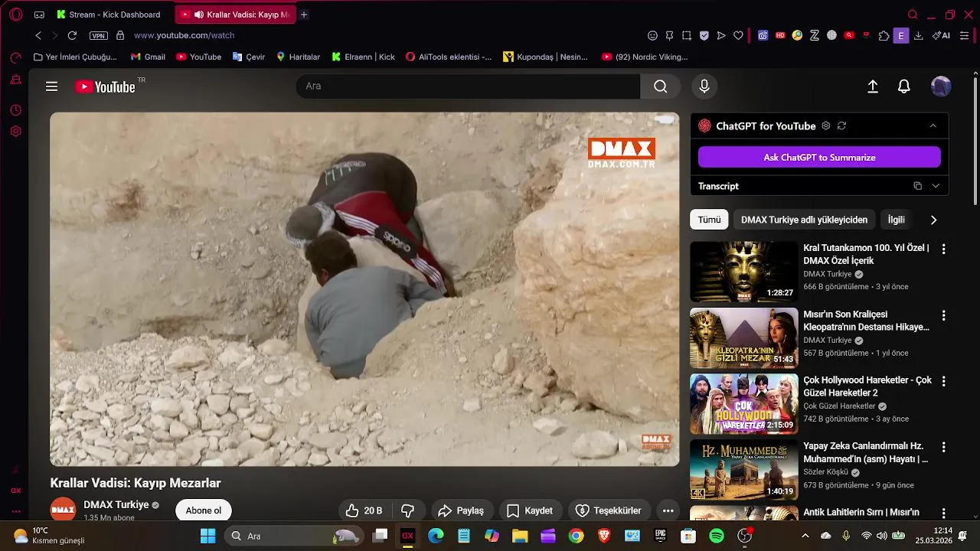Add page to bookmarks with heart icon
This screenshot has height=551, width=980.
click(x=738, y=35)
